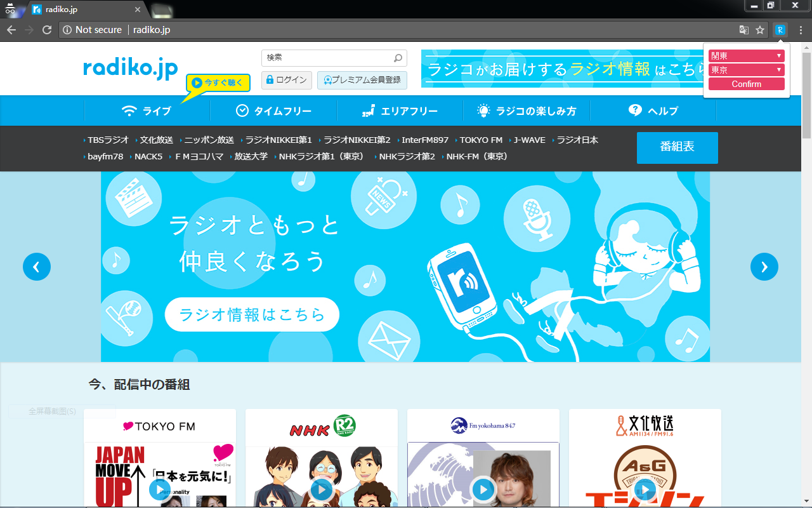Click the 今、配信中の番組 heading
The image size is (812, 508).
(x=139, y=384)
